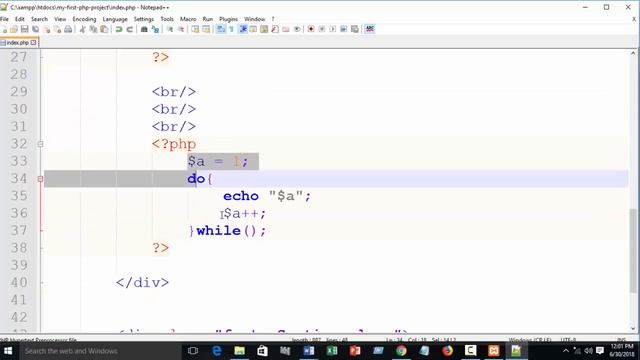Screen dimensions: 640x360
Task: Click the Close All toolbar icon
Action: tap(58, 29)
